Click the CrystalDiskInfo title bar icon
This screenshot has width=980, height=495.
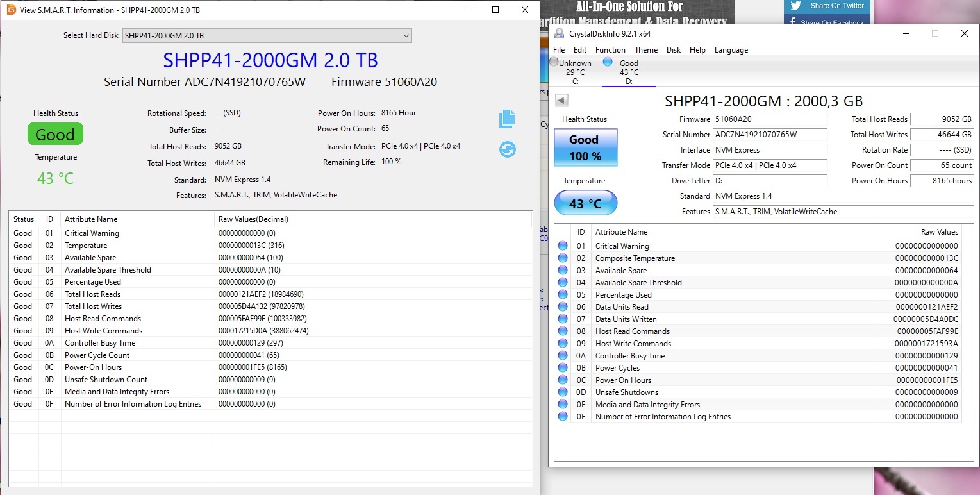(559, 34)
